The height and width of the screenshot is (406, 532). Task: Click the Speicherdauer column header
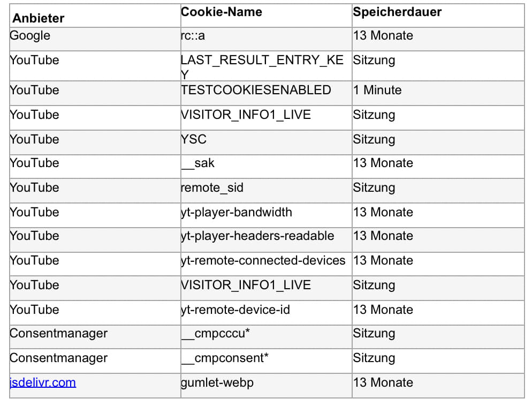[397, 12]
